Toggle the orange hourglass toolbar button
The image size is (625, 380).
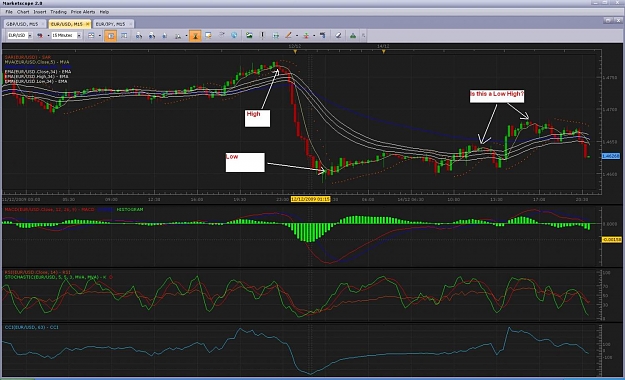(195, 35)
